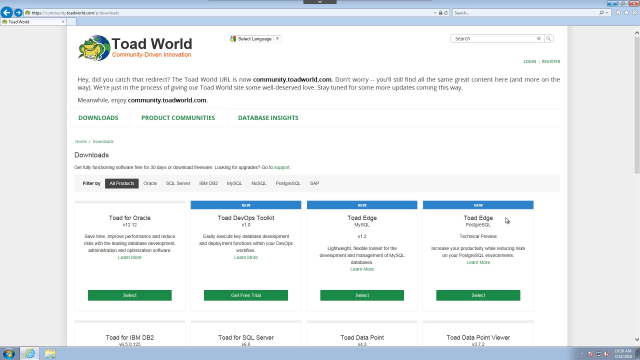Filter downloads by NoSQL
This screenshot has height=360, width=640.
coord(259,183)
